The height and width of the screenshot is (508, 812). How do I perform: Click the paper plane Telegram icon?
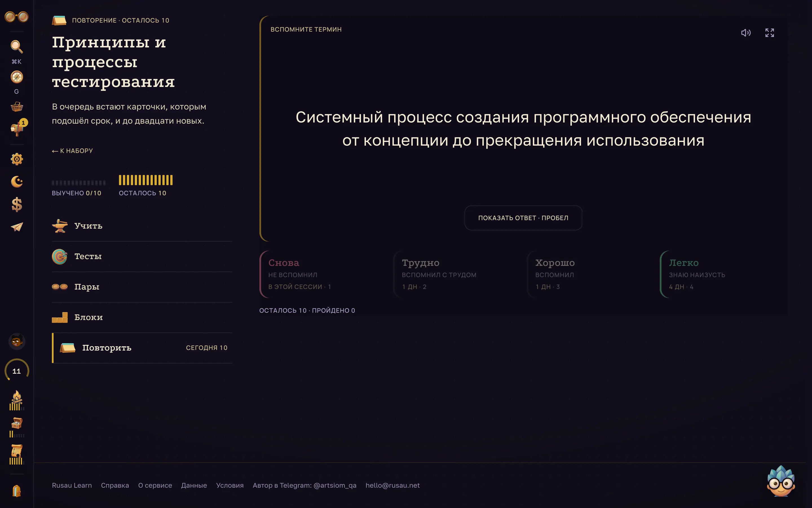click(16, 227)
